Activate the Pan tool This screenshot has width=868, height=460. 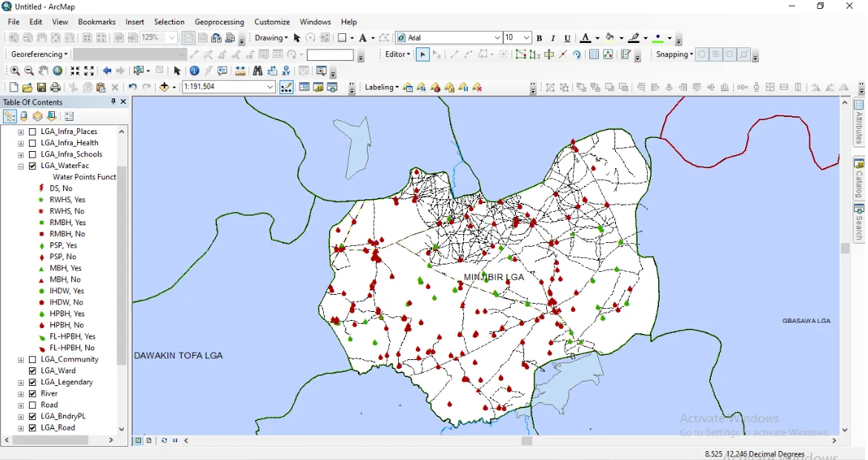[42, 70]
